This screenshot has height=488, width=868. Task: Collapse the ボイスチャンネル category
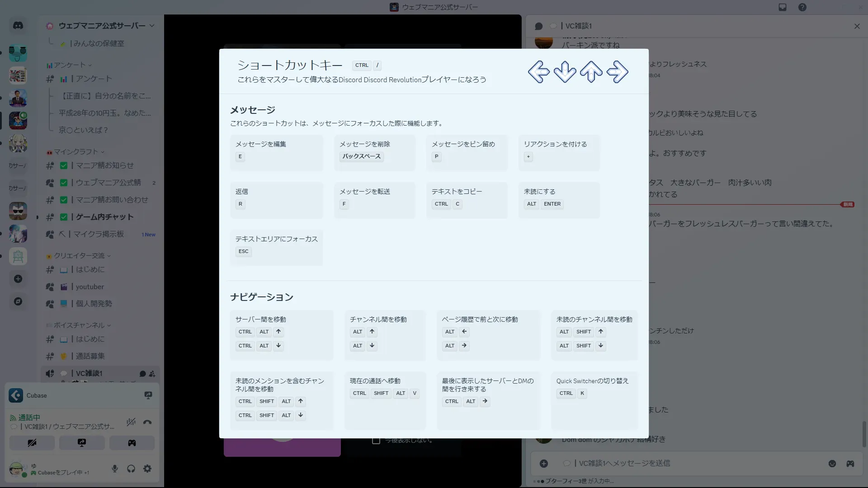(79, 325)
